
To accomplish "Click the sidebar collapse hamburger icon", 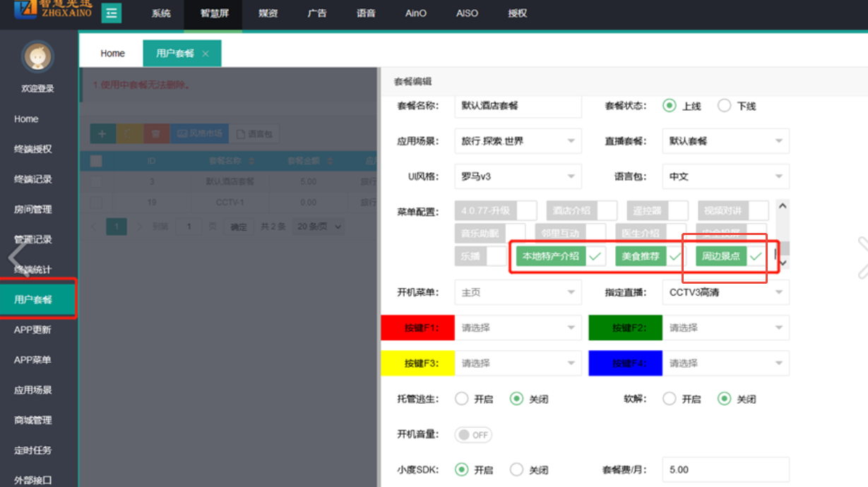I will pyautogui.click(x=111, y=13).
